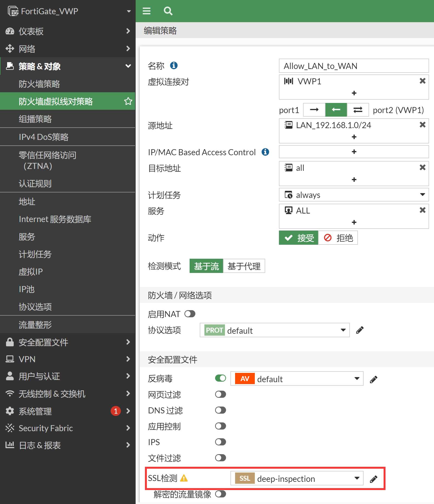Click the hamburger menu icon in header

[x=147, y=11]
